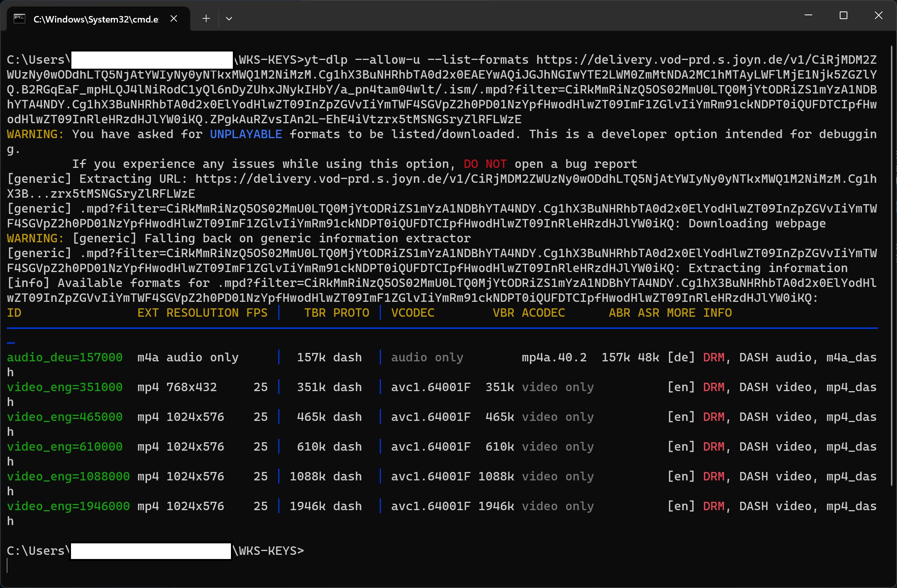Click the blue UNPLAYABLE word
This screenshot has width=897, height=588.
246,134
